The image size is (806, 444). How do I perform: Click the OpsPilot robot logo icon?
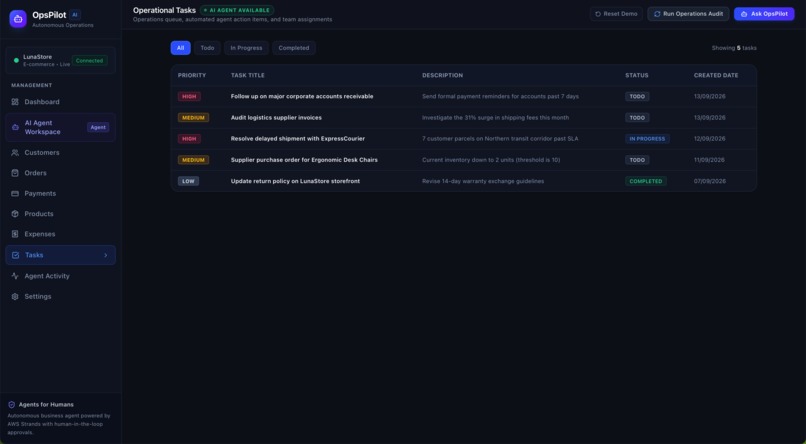(x=18, y=19)
